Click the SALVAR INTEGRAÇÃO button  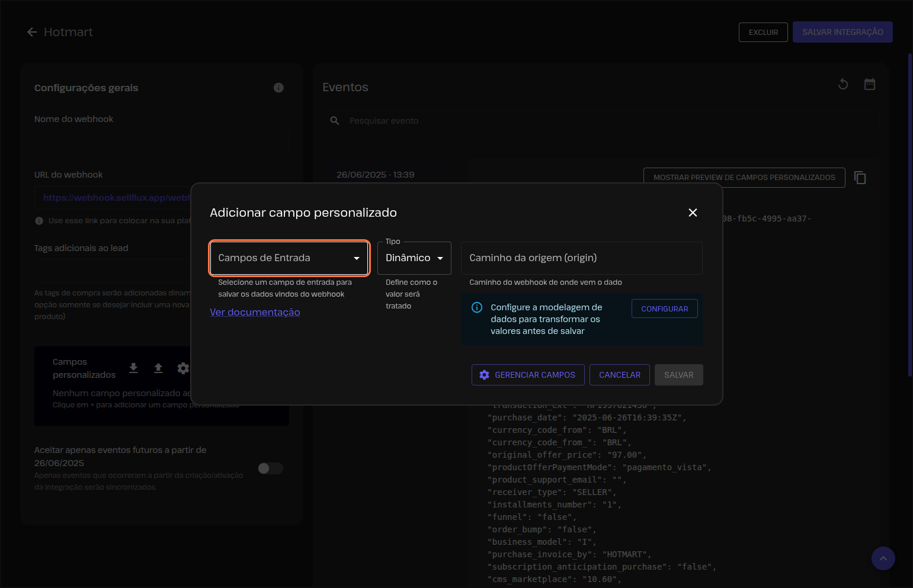[842, 32]
